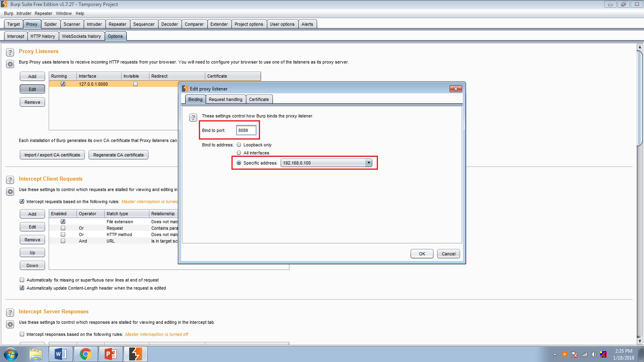Image resolution: width=644 pixels, height=362 pixels.
Task: Show hidden system tray icons
Action: [x=555, y=354]
